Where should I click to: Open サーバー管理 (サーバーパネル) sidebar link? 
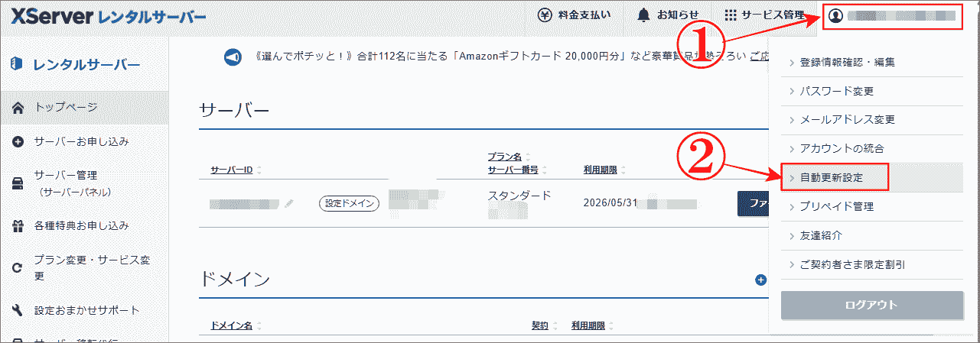pos(84,183)
